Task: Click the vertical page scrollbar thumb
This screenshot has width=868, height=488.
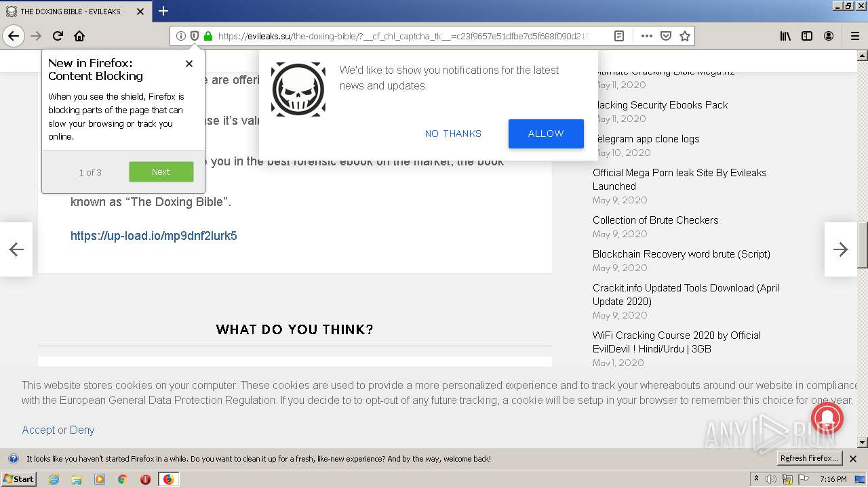Action: point(863,244)
